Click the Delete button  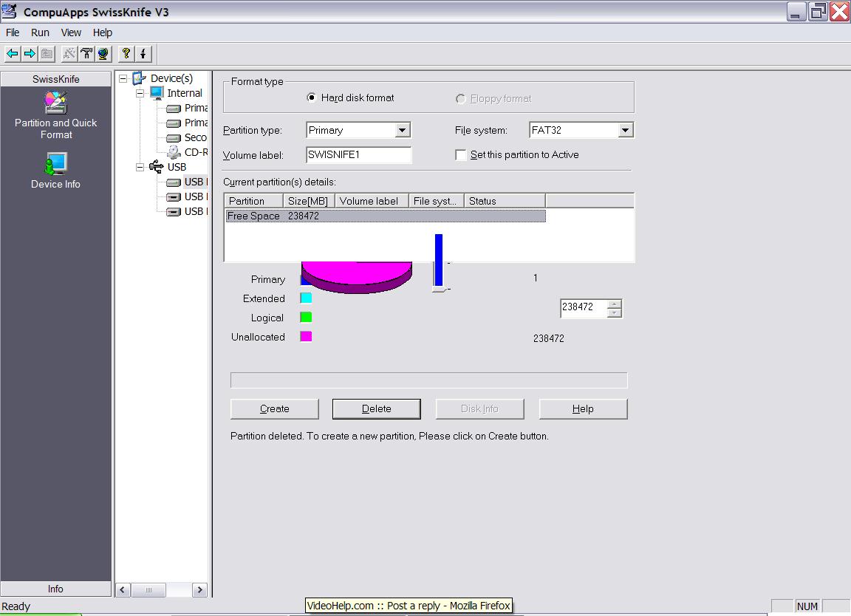click(x=377, y=408)
